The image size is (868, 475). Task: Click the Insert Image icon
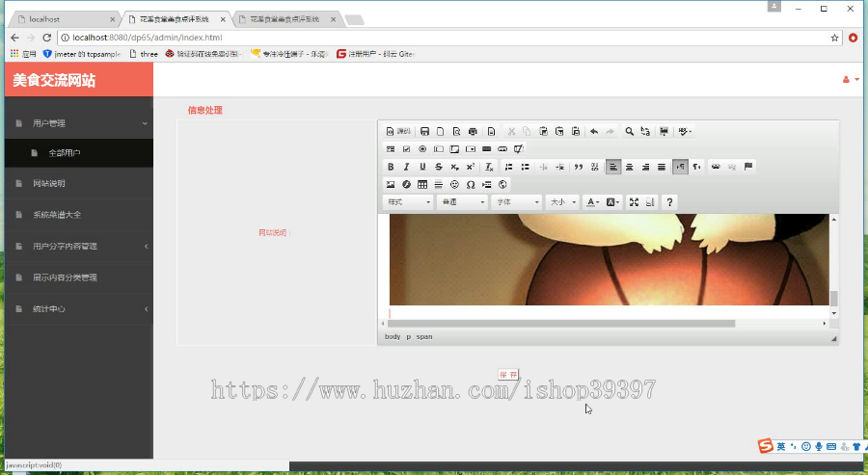coord(391,185)
